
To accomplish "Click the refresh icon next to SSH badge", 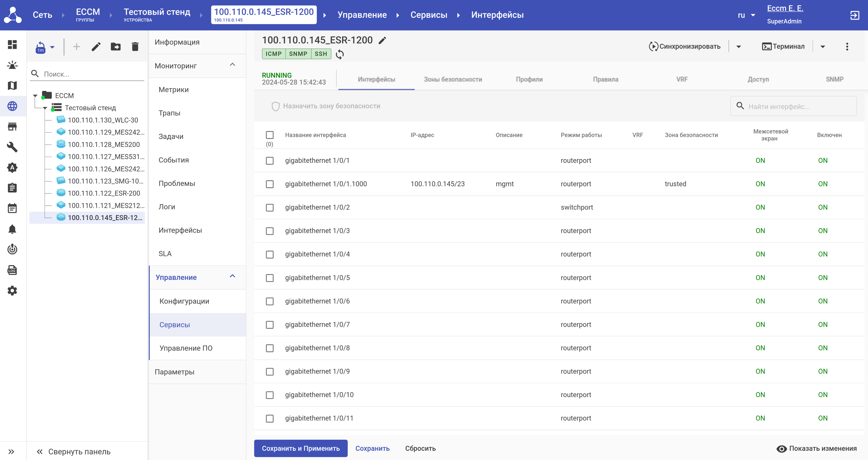I will pos(340,54).
